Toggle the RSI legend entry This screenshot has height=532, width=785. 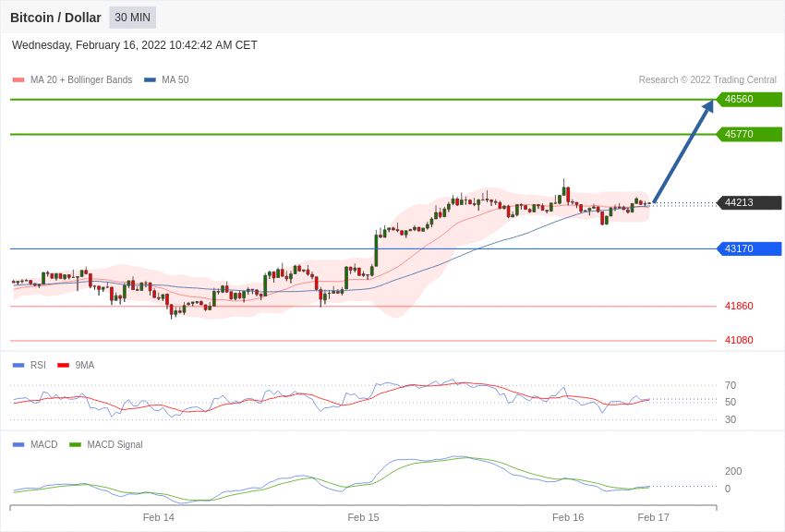click(x=29, y=366)
